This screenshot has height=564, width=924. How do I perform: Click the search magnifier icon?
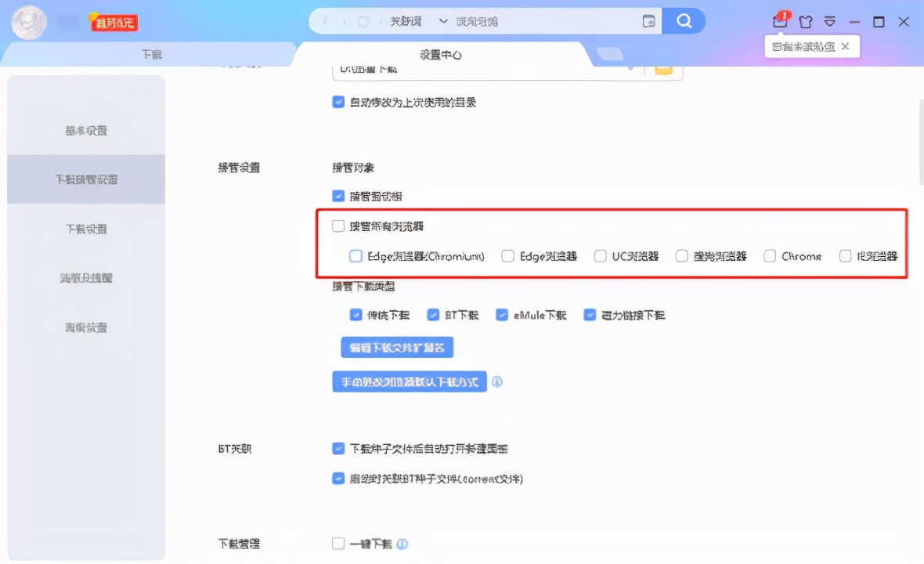coord(682,22)
